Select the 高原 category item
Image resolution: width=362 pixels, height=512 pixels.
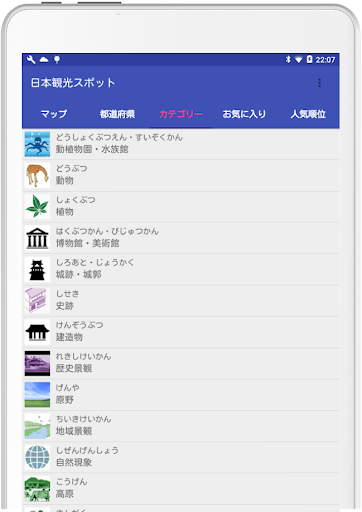tap(181, 489)
